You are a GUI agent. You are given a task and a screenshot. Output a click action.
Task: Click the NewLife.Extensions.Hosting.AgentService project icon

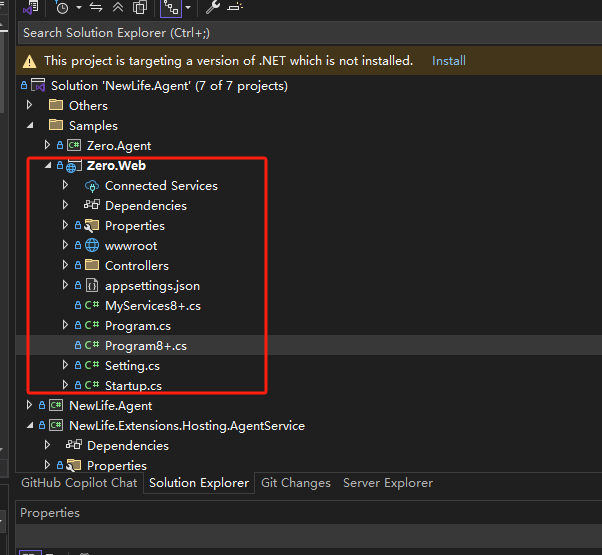pyautogui.click(x=56, y=425)
